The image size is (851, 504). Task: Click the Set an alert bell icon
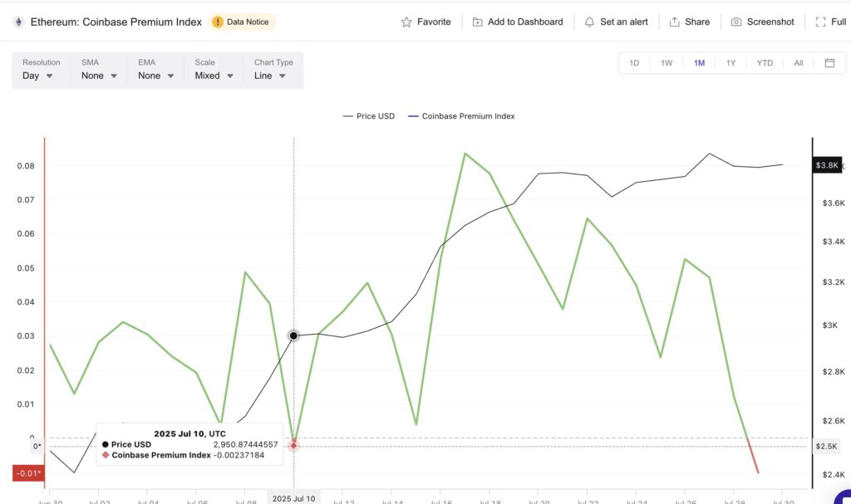tap(590, 22)
